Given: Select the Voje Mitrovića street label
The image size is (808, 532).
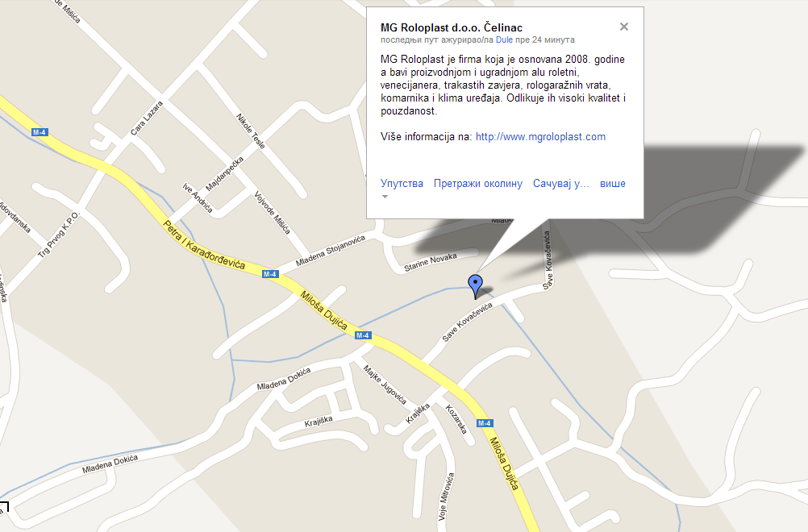Looking at the screenshot, I should (x=446, y=497).
